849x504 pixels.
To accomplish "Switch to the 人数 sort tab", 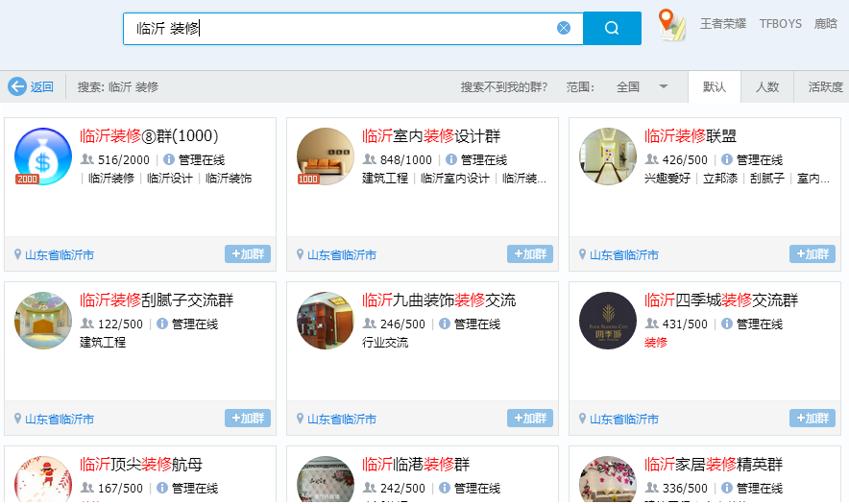I will (x=767, y=86).
